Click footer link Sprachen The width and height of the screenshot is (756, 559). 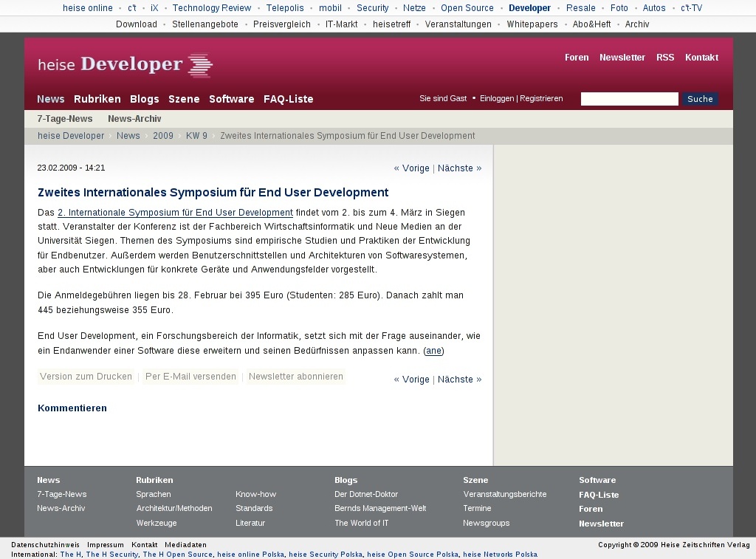coord(154,494)
